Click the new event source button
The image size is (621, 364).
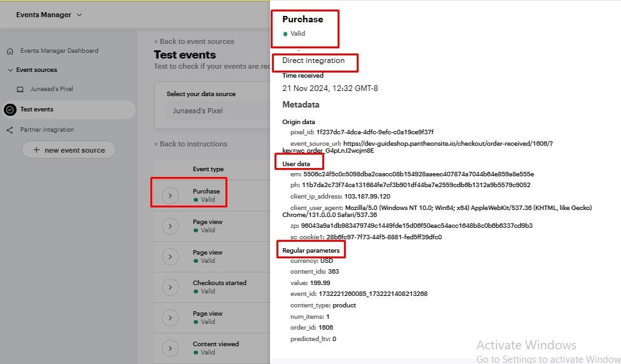(69, 150)
